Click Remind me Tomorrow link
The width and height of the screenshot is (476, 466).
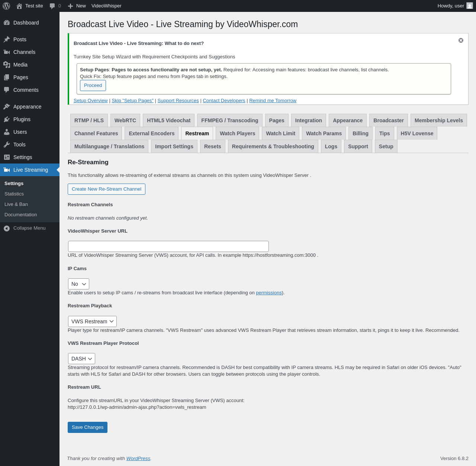(273, 101)
